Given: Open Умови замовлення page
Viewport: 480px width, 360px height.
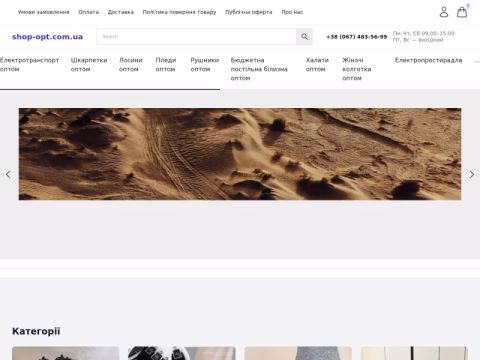Looking at the screenshot, I should 43,12.
